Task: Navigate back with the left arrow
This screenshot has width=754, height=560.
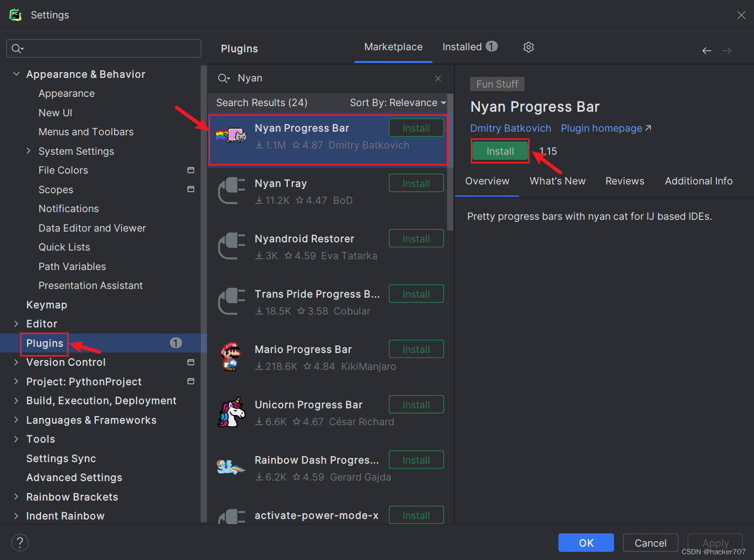Action: coord(707,51)
